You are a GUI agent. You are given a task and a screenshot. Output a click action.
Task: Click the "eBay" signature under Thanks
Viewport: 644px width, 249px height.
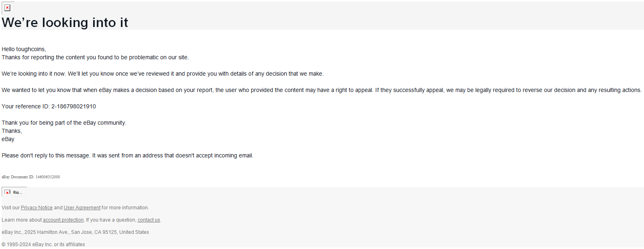tap(8, 139)
